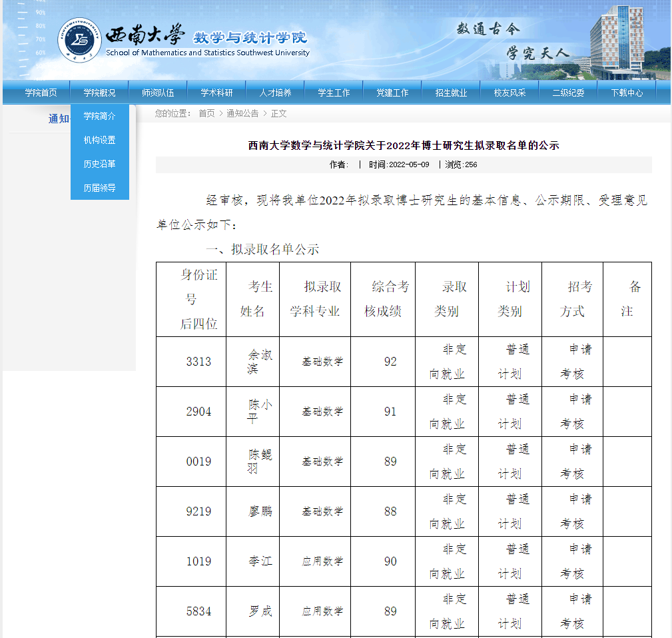The width and height of the screenshot is (672, 638).
Task: Choose 学院简介 from the dropdown submenu
Action: click(100, 116)
